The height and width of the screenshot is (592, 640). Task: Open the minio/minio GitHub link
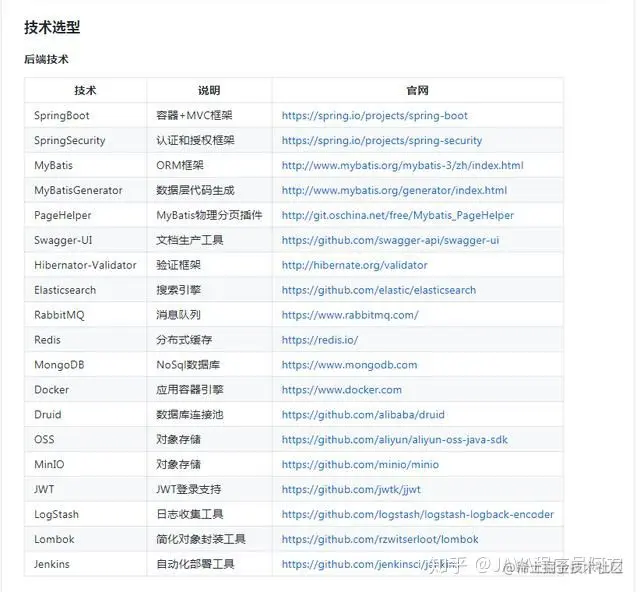coord(360,464)
